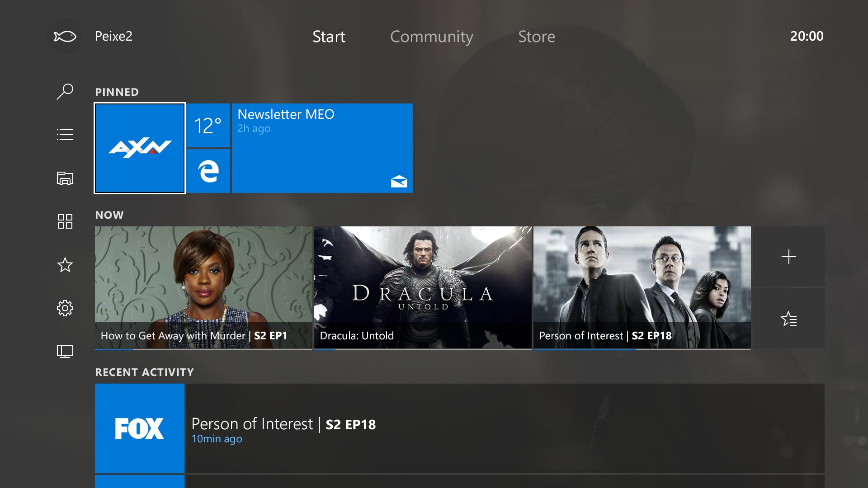This screenshot has width=868, height=488.
Task: Select the Dracula: Untold thumbnail
Action: 423,287
